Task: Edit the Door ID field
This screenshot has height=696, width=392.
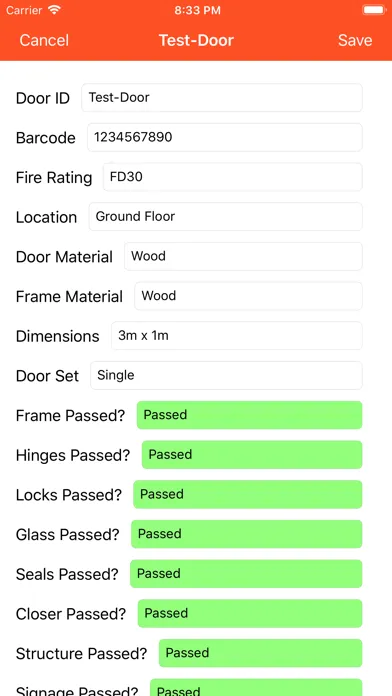Action: 222,98
